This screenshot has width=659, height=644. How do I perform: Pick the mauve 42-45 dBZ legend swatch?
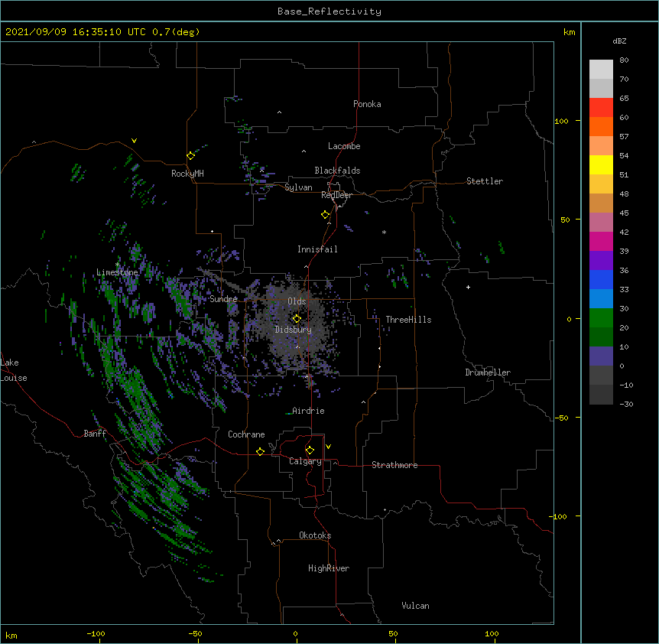tap(601, 222)
